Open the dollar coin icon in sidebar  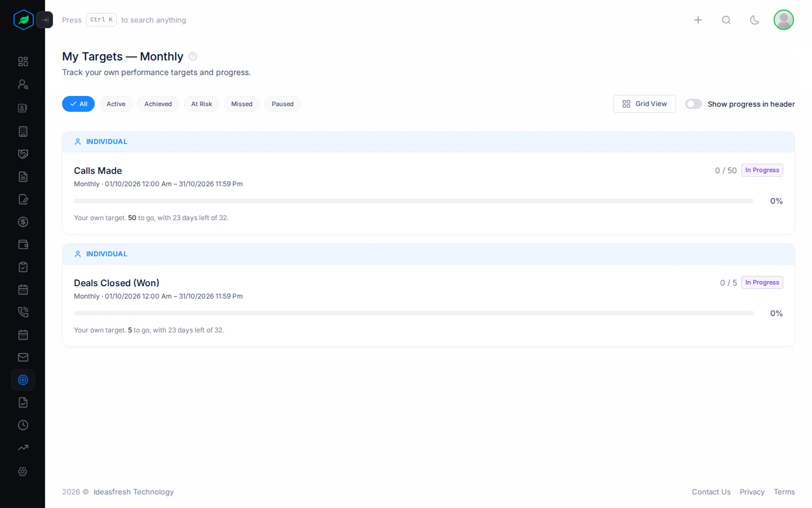[x=23, y=222]
